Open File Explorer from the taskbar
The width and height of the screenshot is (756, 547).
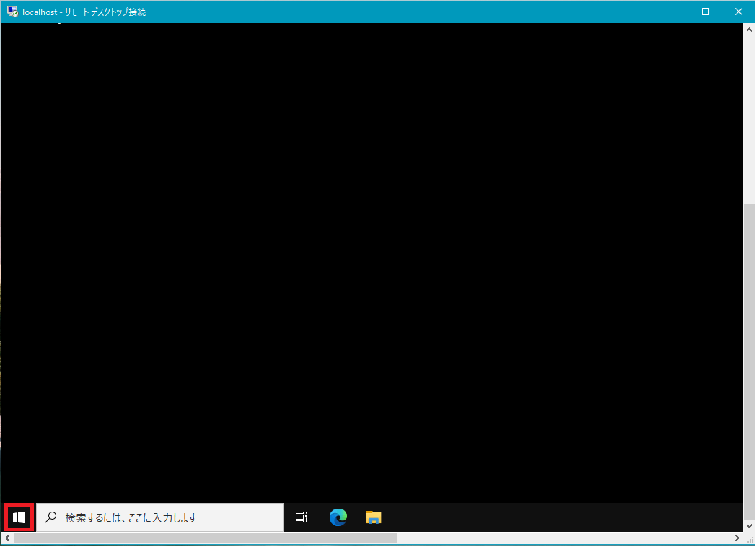(x=373, y=517)
